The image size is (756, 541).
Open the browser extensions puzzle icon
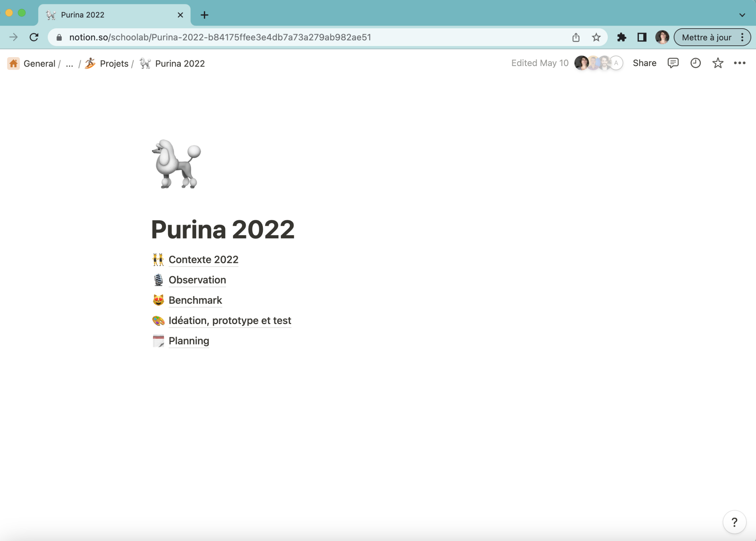click(x=621, y=37)
